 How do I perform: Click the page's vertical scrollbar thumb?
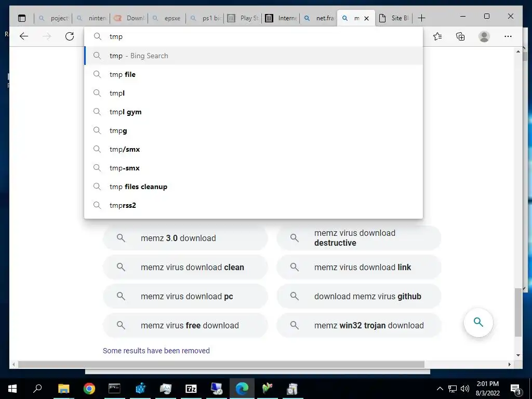(518, 312)
